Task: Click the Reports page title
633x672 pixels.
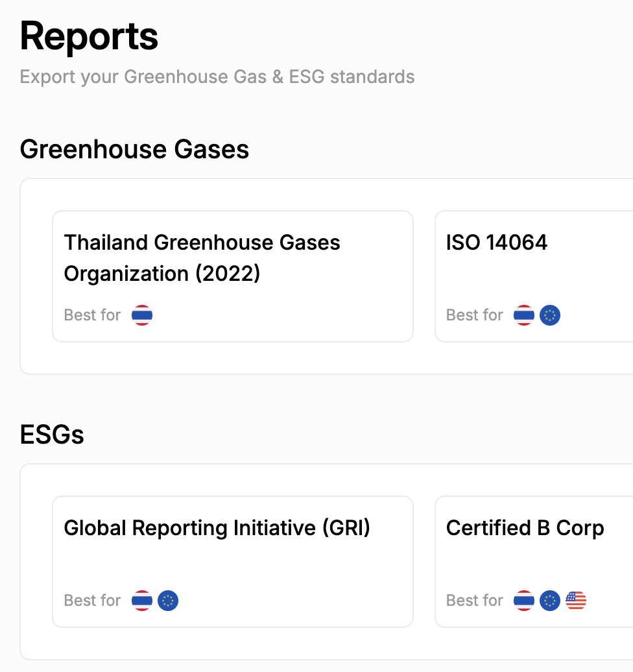Action: tap(89, 36)
